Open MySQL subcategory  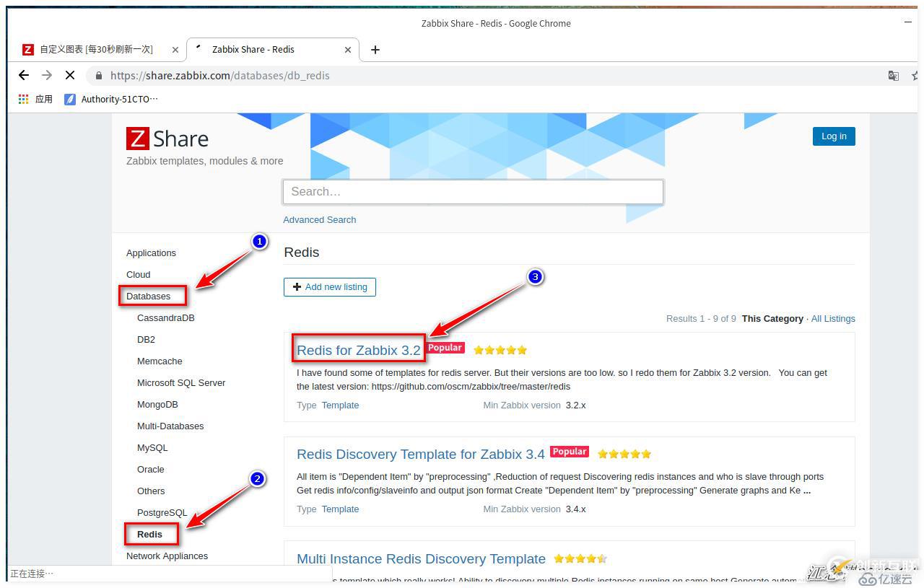point(152,448)
